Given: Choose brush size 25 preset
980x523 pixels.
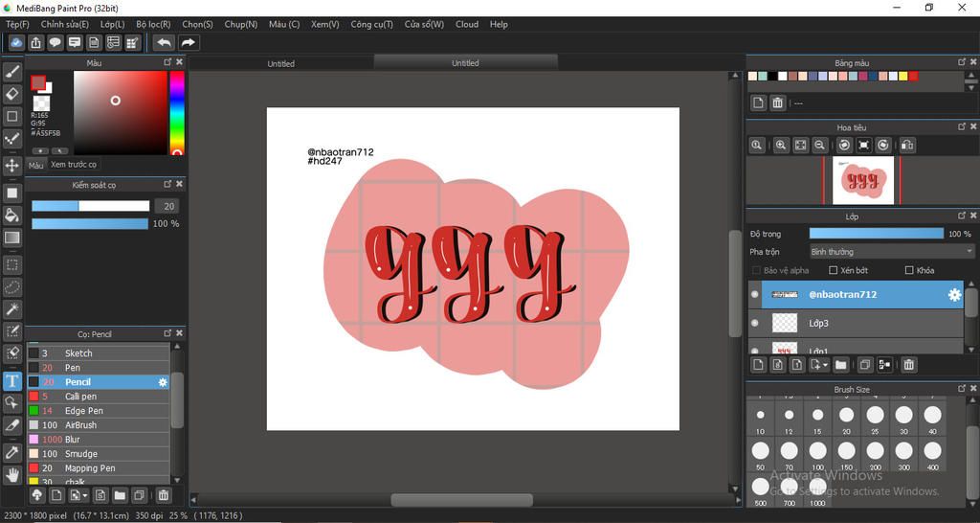Looking at the screenshot, I should (x=875, y=419).
